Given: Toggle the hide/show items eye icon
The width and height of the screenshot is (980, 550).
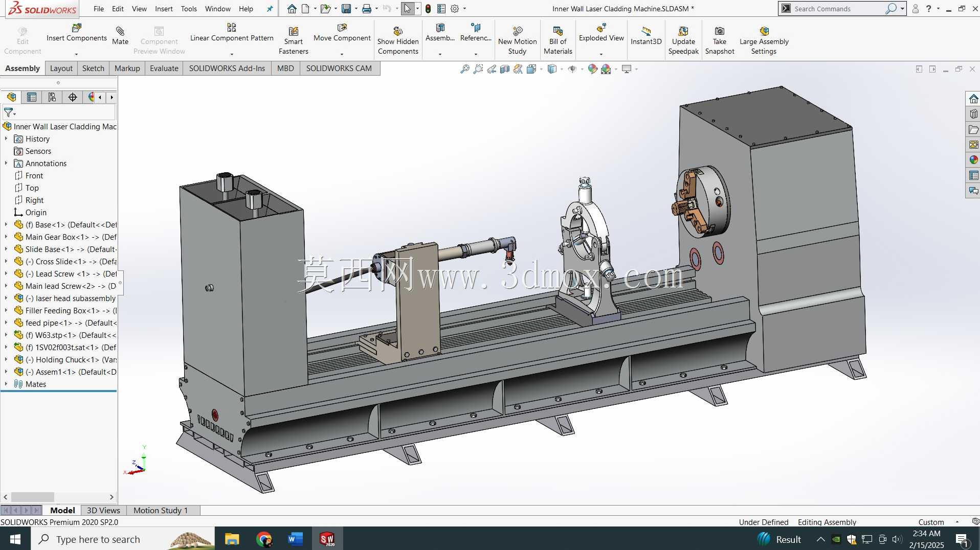Looking at the screenshot, I should 572,69.
